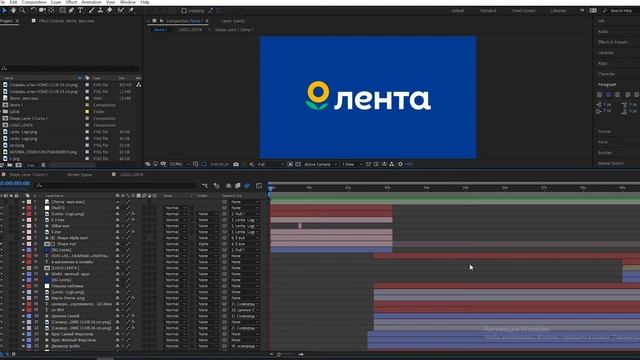Open the viewer resolution dropdown set to Full

pyautogui.click(x=270, y=164)
